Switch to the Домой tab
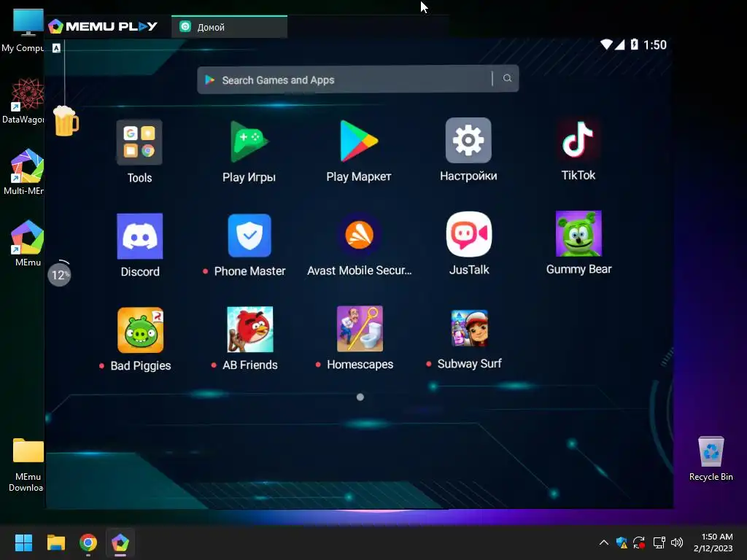Screen dimensions: 747x560 point(229,27)
